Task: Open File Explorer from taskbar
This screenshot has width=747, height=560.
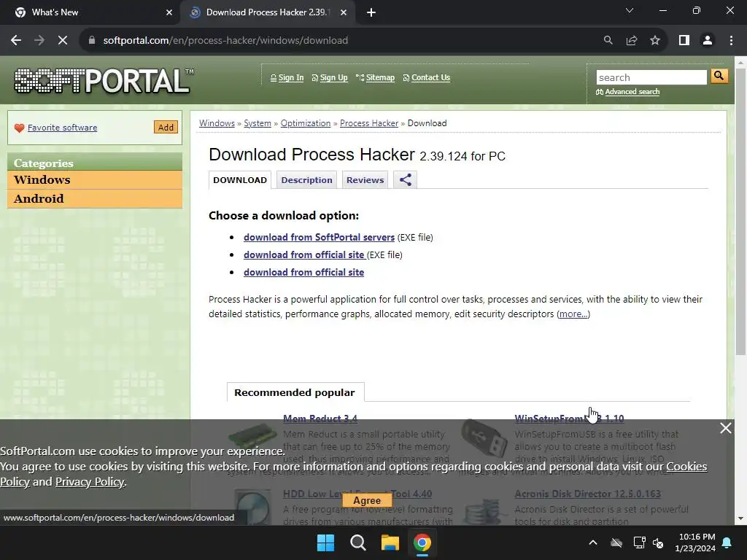Action: [390, 542]
